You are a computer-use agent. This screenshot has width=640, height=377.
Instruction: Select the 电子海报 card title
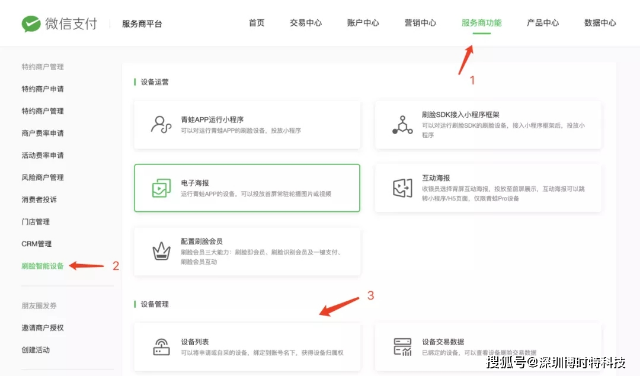point(195,183)
